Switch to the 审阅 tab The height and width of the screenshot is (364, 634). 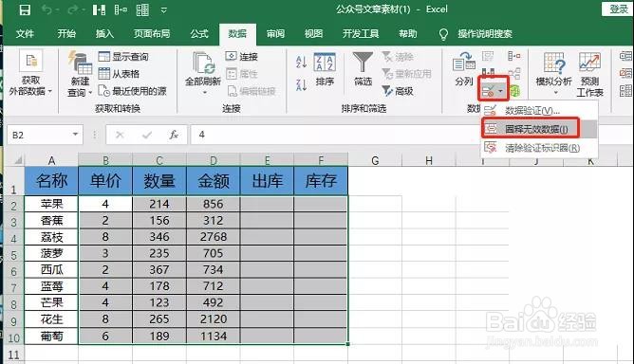[275, 34]
